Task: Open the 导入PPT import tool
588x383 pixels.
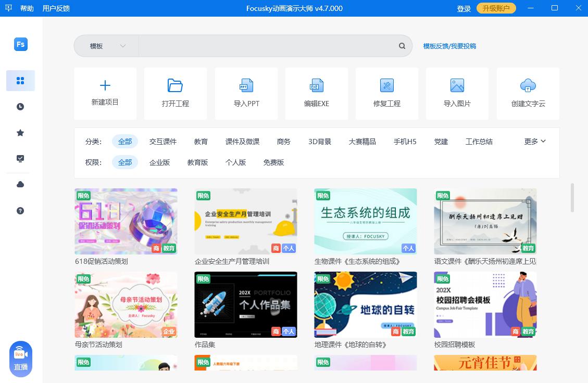Action: coord(246,94)
